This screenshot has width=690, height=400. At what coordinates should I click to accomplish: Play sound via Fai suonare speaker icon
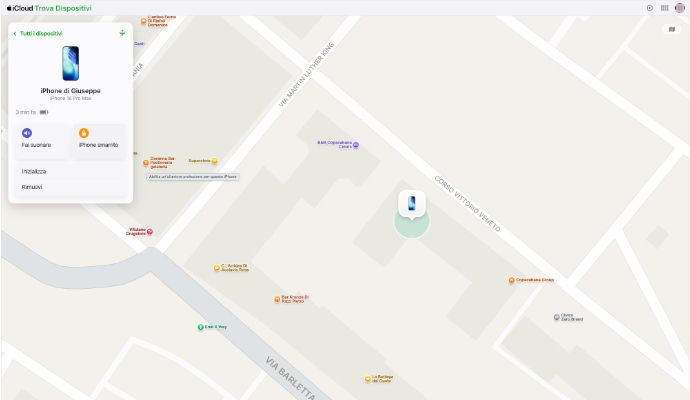point(27,133)
